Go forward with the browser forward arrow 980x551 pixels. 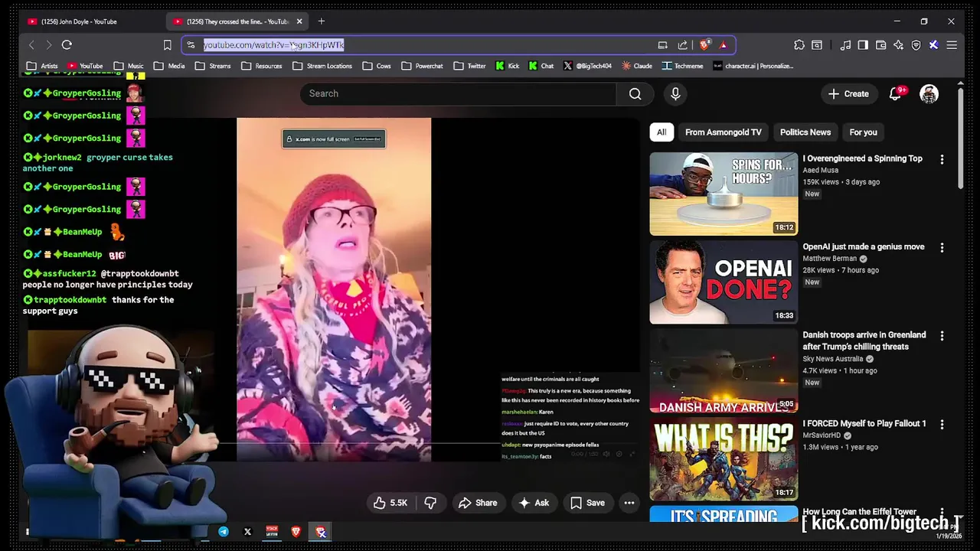click(x=49, y=45)
